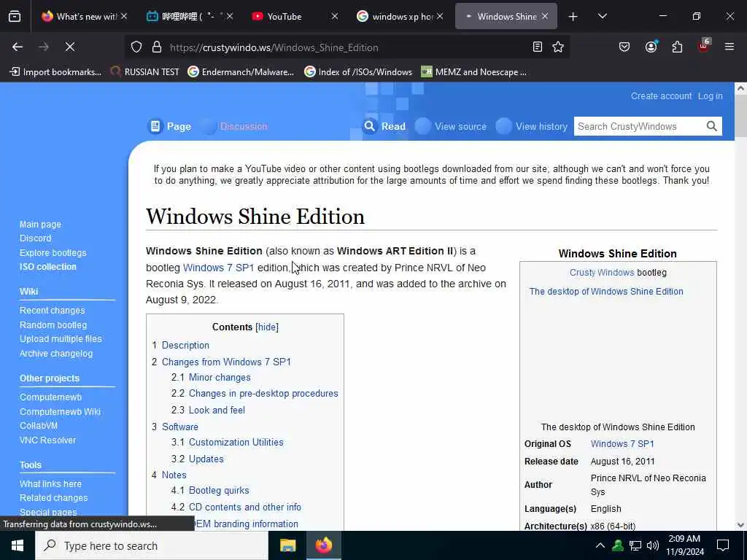Viewport: 747px width, 560px height.
Task: Switch to the YouTube tab
Action: pos(295,17)
